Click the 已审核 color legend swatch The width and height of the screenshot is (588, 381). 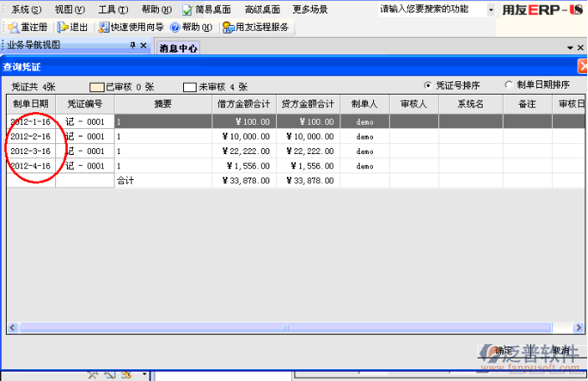click(x=97, y=86)
